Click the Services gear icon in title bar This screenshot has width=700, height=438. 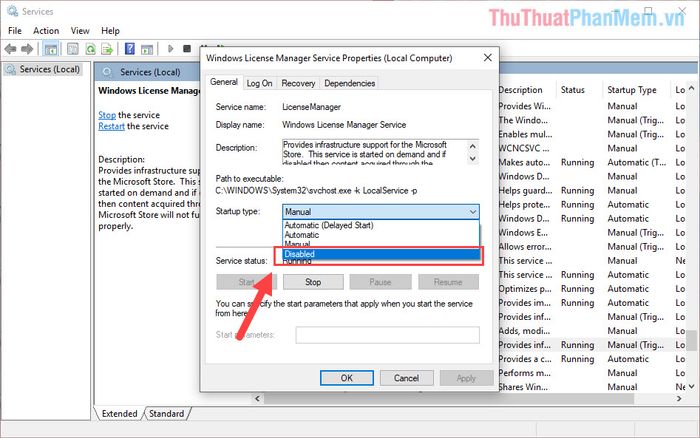coord(12,10)
